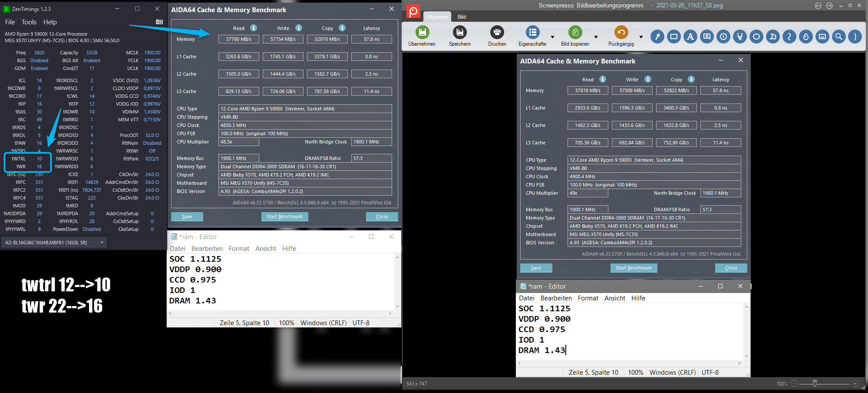
Task: Click the horizontal scrollbar of Editor outside Screenpresso
Action: click(x=280, y=313)
